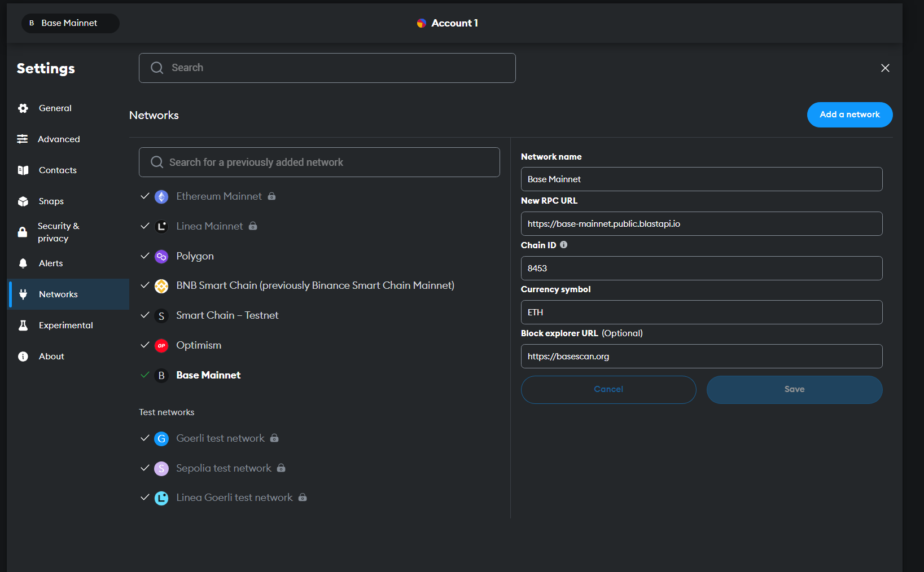Viewport: 924px width, 572px height.
Task: Click the Polygon network logo icon
Action: pyautogui.click(x=161, y=257)
